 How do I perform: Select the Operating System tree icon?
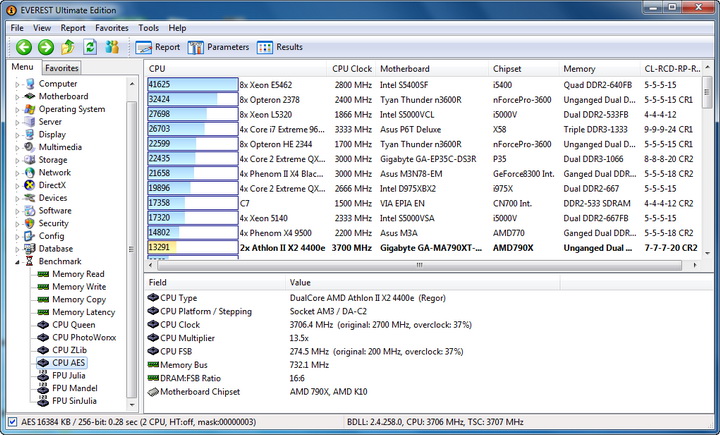(30, 109)
